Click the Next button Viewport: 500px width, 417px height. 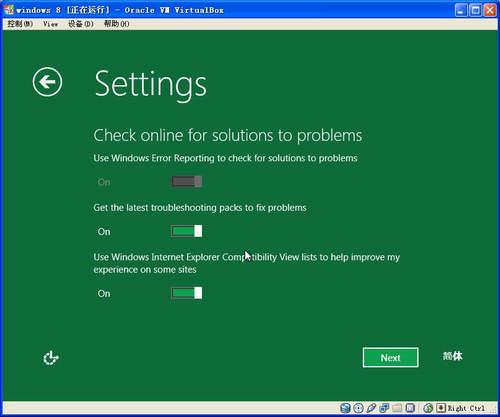coord(390,358)
